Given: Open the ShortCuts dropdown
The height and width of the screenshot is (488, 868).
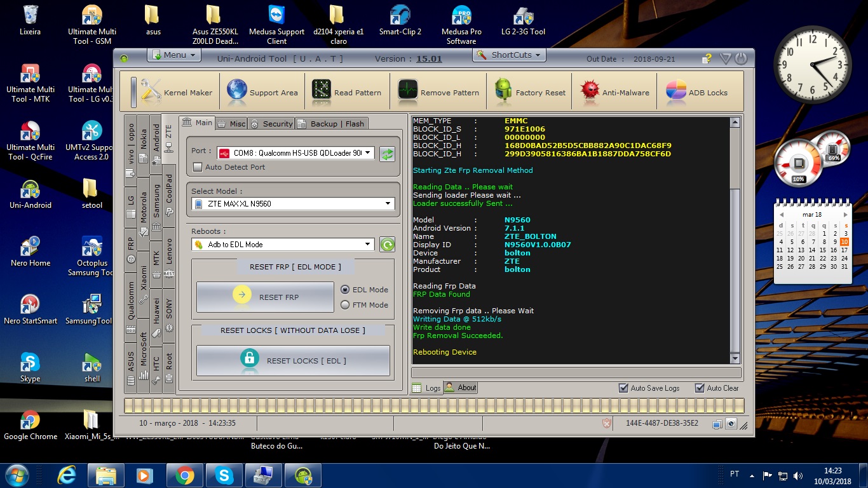Looking at the screenshot, I should [x=510, y=55].
